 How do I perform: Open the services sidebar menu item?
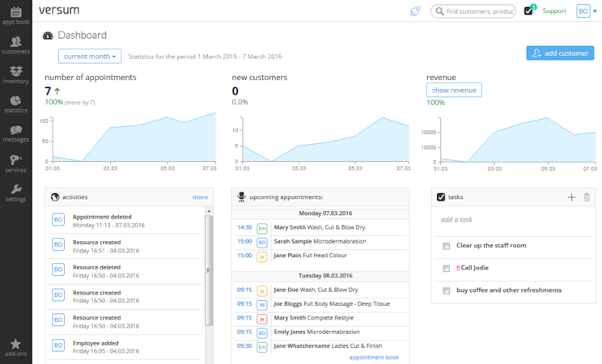coord(15,163)
